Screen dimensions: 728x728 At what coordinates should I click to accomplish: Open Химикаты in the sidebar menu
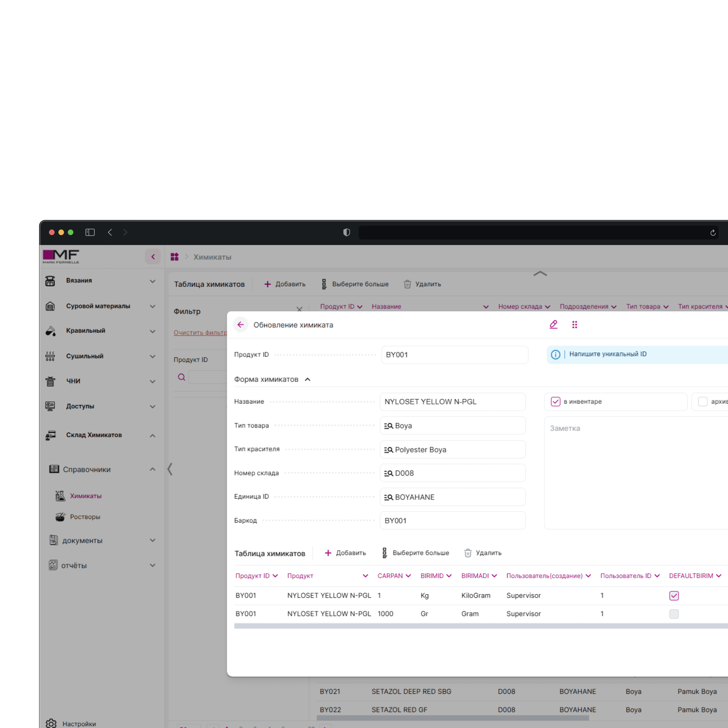86,496
